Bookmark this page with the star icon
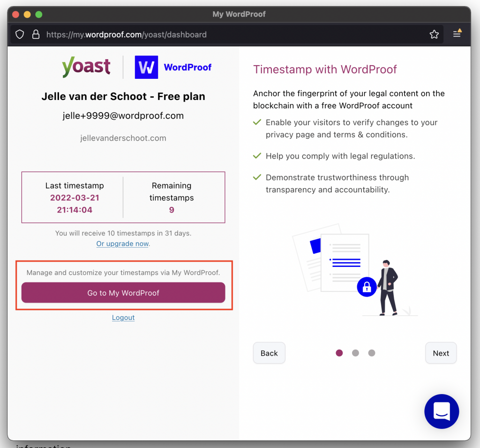Image resolution: width=480 pixels, height=448 pixels. click(434, 34)
